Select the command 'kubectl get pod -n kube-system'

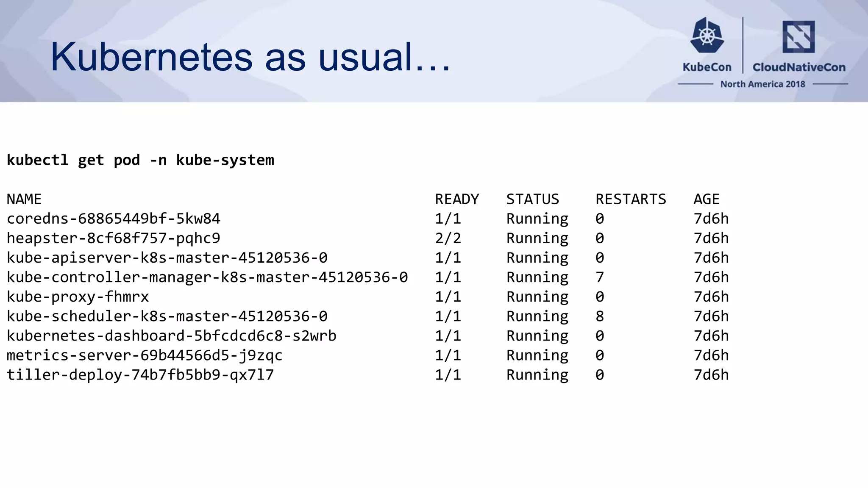pyautogui.click(x=140, y=160)
